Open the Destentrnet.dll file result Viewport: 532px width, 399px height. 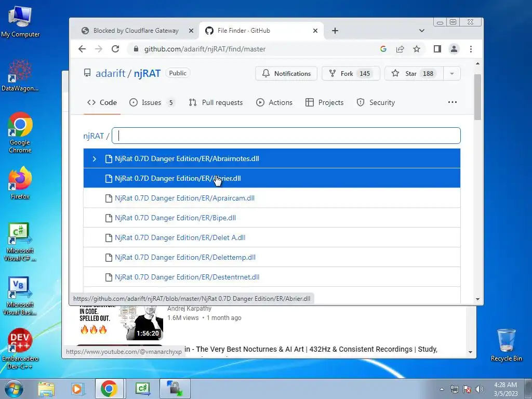pyautogui.click(x=272, y=277)
